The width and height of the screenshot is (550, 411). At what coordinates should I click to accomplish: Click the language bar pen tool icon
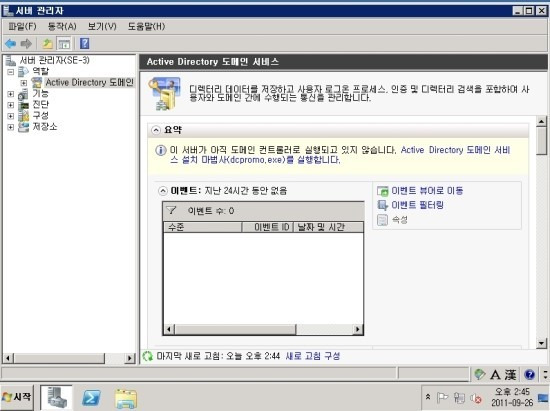[479, 375]
